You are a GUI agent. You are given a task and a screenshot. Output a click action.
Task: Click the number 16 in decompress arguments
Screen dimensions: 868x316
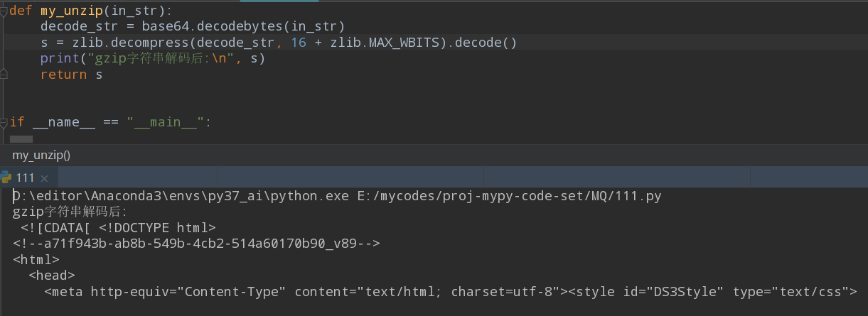pyautogui.click(x=299, y=43)
